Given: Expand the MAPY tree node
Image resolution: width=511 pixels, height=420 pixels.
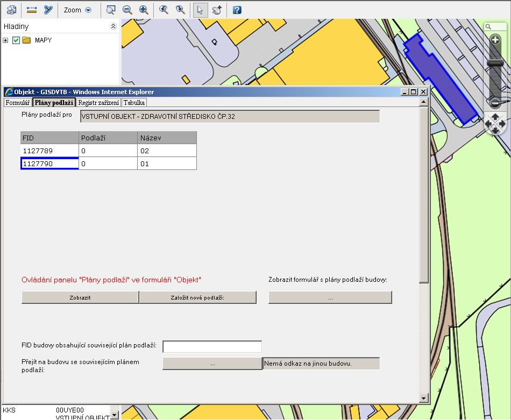Looking at the screenshot, I should tap(5, 40).
